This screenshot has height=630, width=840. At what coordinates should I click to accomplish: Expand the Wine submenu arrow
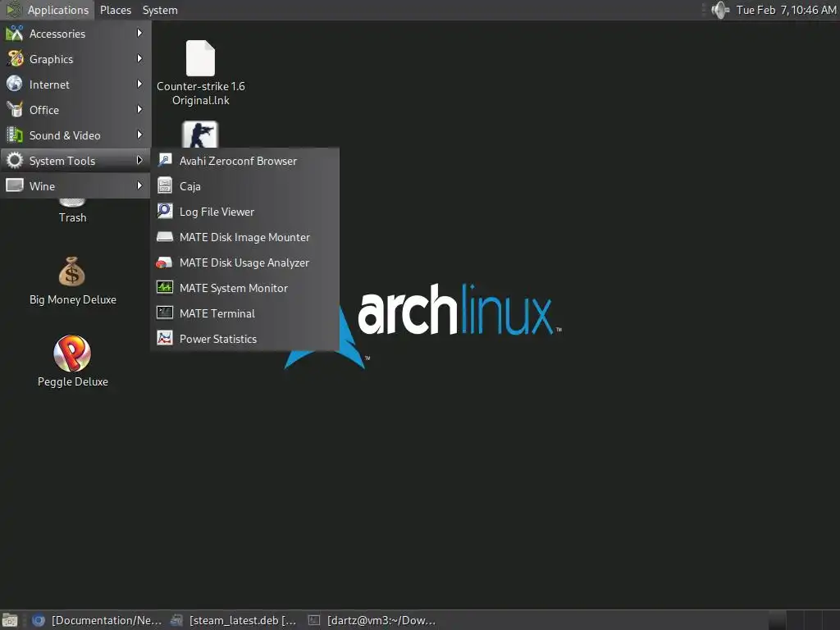point(139,185)
